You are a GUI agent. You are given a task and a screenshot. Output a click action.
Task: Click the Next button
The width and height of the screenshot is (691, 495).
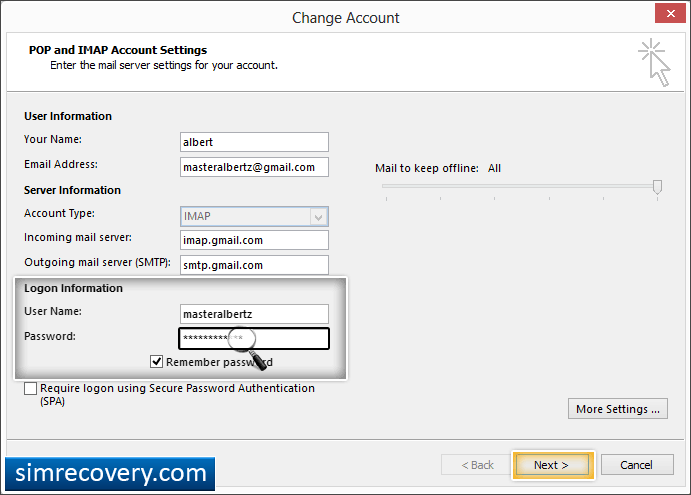(x=551, y=465)
